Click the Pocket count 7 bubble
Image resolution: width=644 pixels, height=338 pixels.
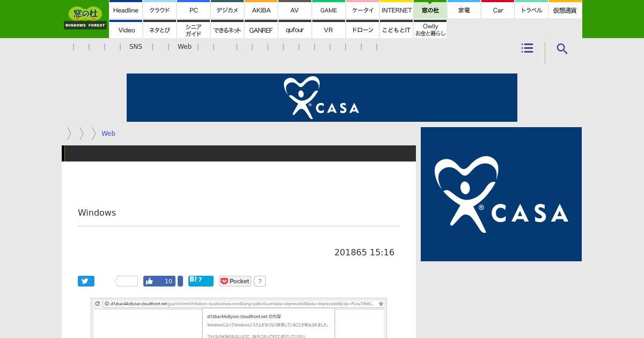click(x=260, y=281)
